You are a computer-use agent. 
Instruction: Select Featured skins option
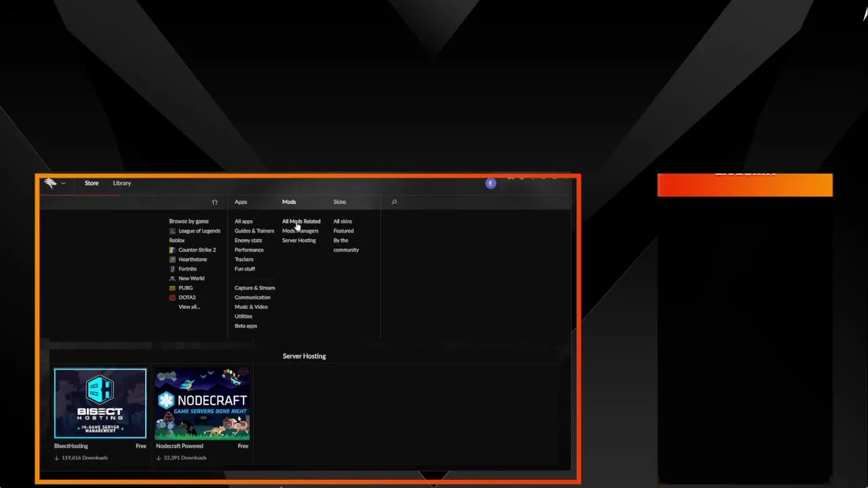343,231
